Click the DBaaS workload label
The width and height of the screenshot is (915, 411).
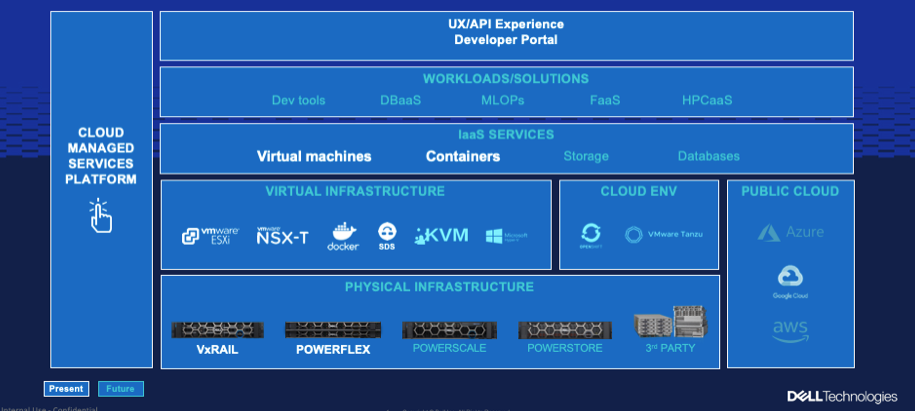pos(400,100)
